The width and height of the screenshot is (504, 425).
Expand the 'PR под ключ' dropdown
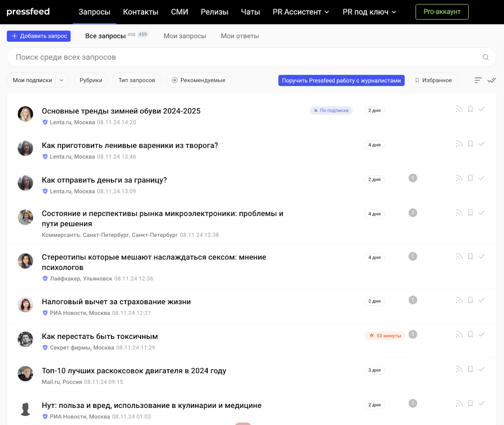click(369, 12)
